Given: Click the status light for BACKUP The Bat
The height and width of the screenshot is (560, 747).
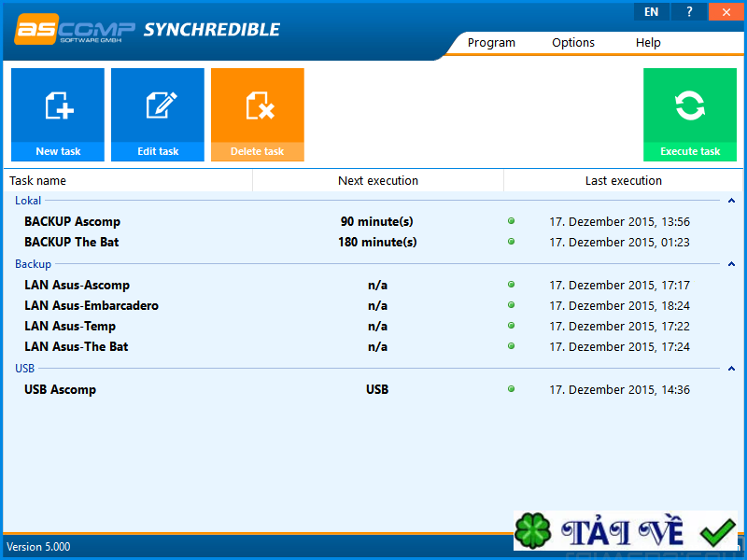Looking at the screenshot, I should 512,242.
